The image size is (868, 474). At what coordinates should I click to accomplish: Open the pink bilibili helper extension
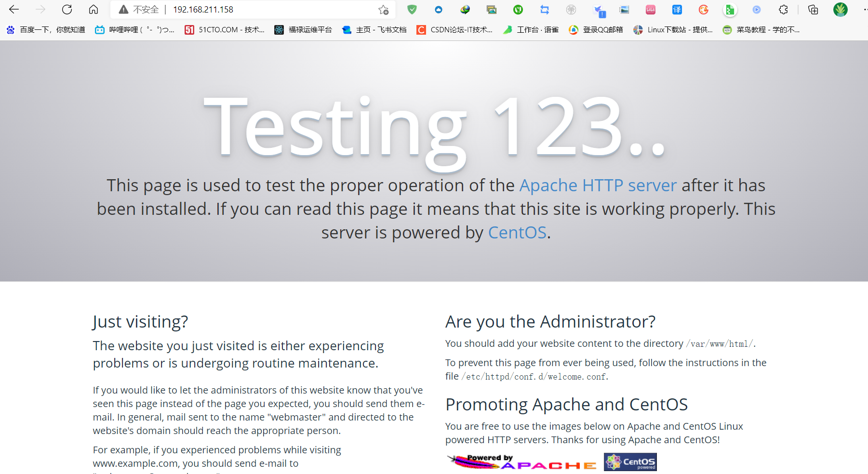coord(651,9)
